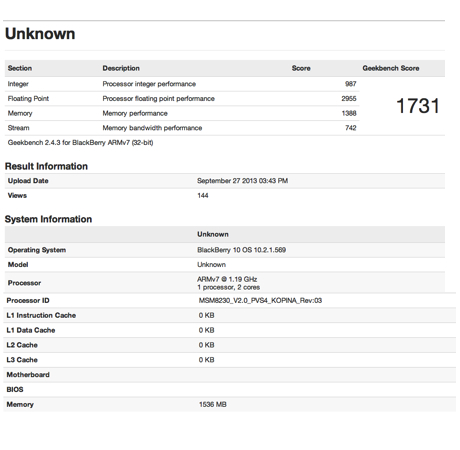Select the L3 Cache '0 KB' value
460x450 pixels.
click(206, 360)
